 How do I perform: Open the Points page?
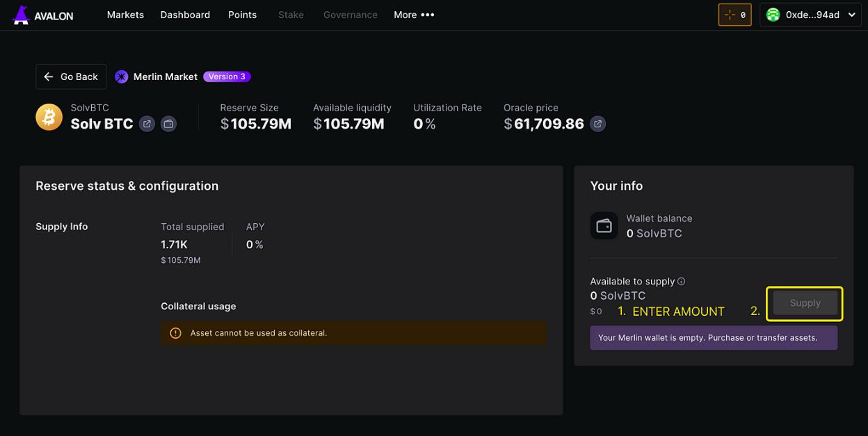(242, 15)
